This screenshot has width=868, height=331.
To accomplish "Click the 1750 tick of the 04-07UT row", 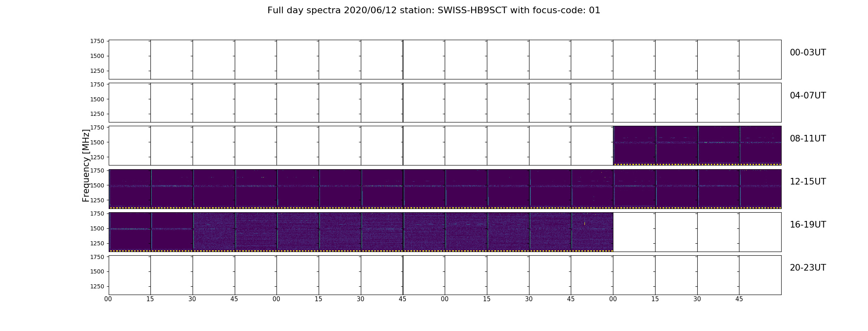I will pos(97,84).
